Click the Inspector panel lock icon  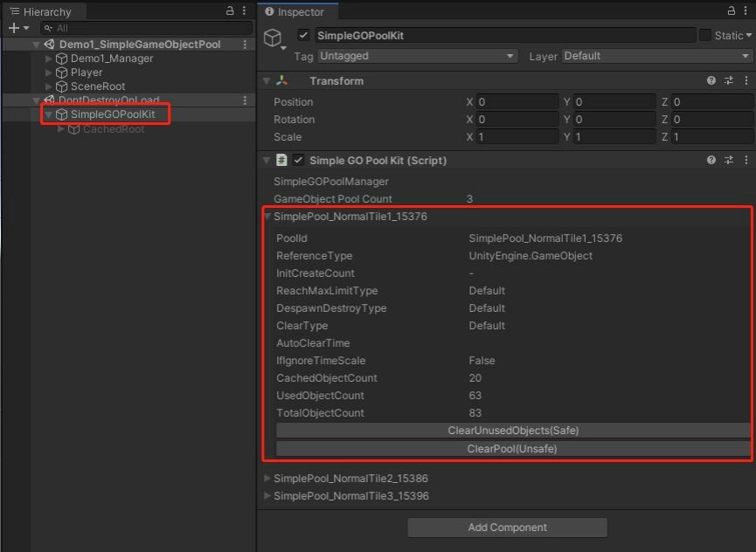(732, 10)
